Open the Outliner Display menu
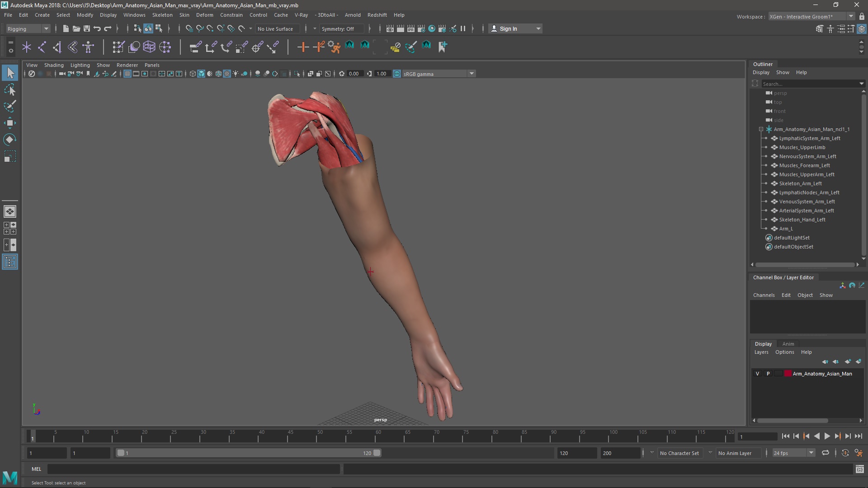 (761, 72)
